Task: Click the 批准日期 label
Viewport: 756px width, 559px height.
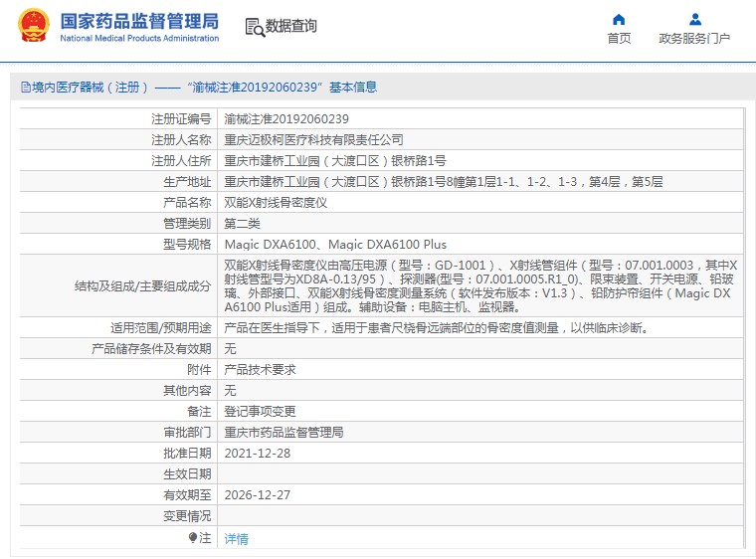Action: click(187, 454)
